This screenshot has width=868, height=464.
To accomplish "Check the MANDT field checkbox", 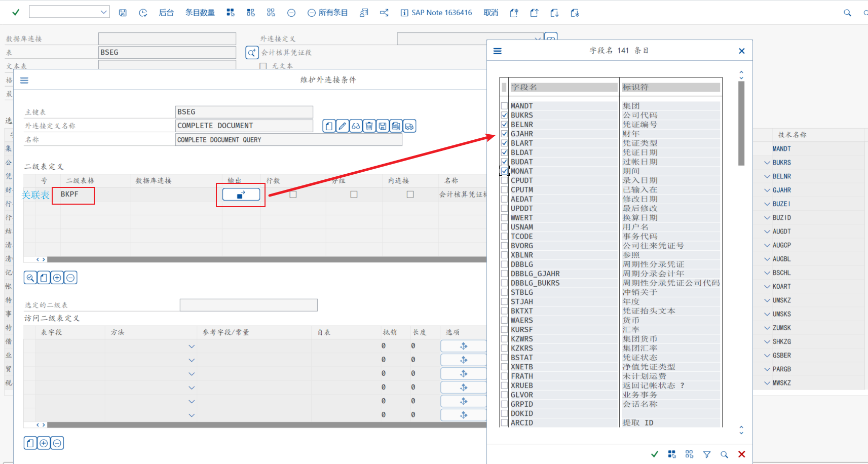I will pyautogui.click(x=504, y=106).
